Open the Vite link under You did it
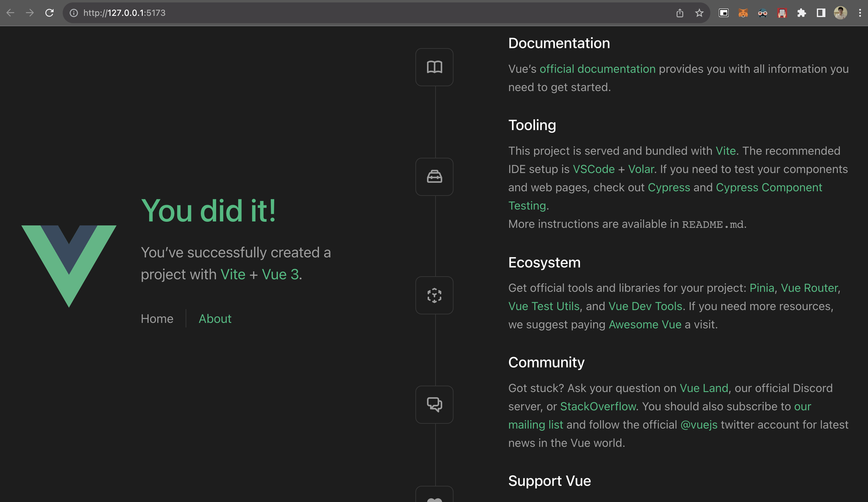Viewport: 868px width, 502px height. (x=233, y=274)
